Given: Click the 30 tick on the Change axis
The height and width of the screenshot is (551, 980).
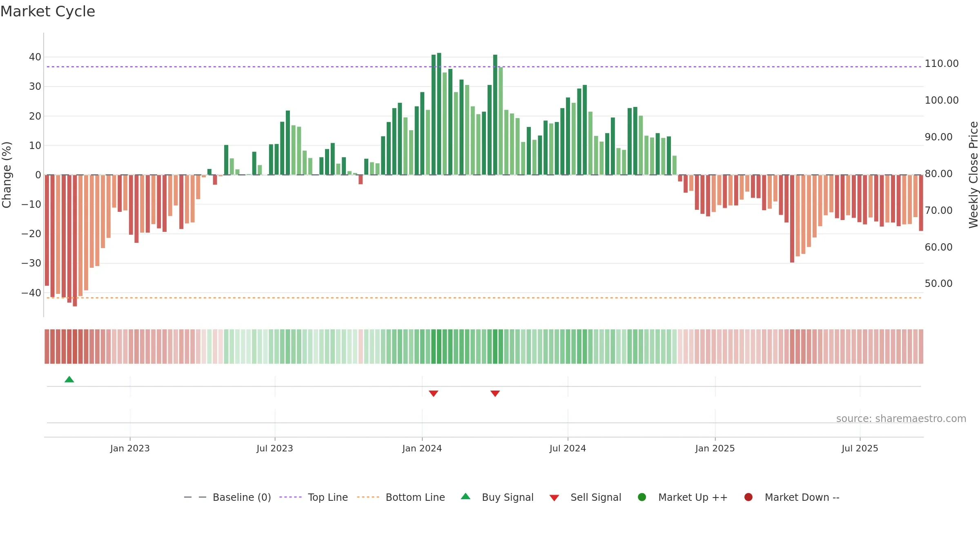Looking at the screenshot, I should [x=35, y=87].
